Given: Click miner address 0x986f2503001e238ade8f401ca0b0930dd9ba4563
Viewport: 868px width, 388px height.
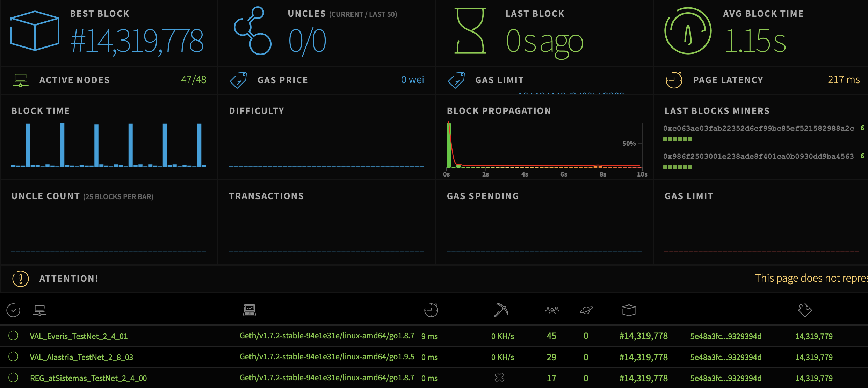Looking at the screenshot, I should (x=758, y=156).
